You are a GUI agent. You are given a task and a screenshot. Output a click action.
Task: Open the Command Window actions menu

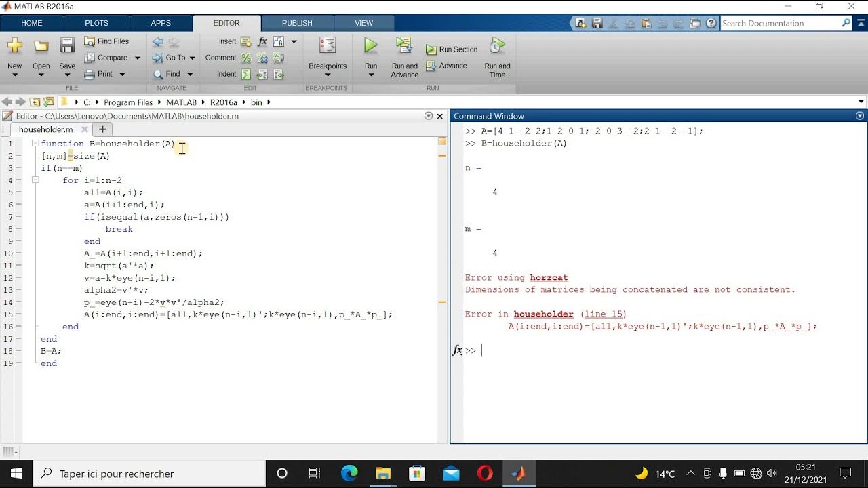860,116
